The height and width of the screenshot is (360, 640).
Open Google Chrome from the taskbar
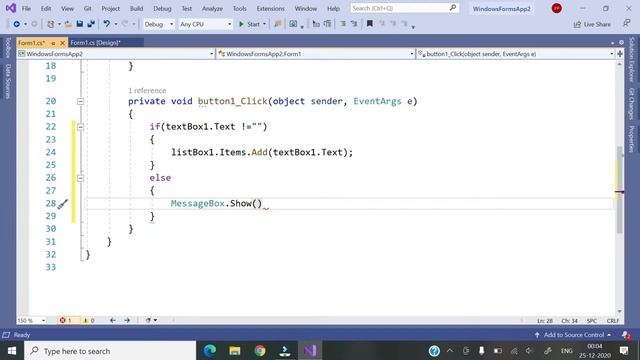click(260, 351)
